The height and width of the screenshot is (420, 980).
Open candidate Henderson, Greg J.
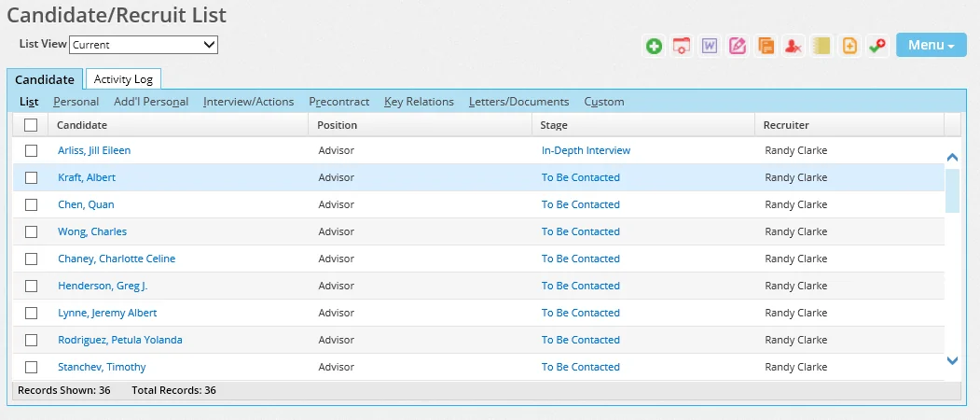pos(104,286)
